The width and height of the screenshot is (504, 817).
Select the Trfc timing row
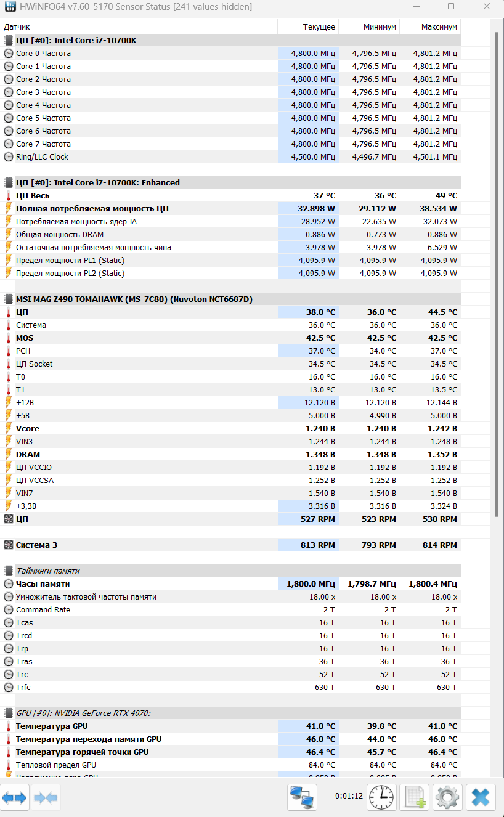point(230,688)
